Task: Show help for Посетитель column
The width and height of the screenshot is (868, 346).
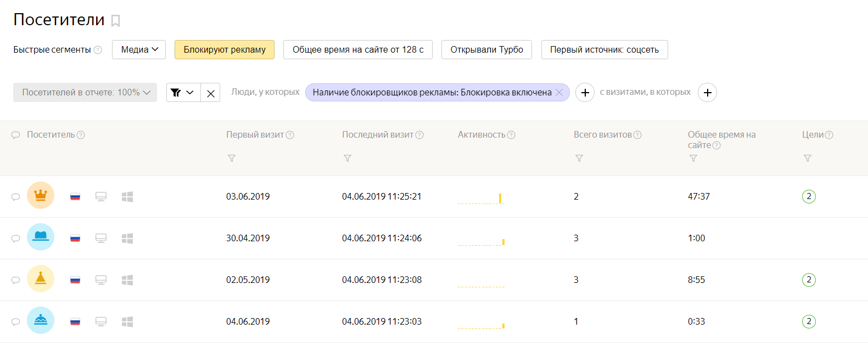Action: pyautogui.click(x=81, y=135)
